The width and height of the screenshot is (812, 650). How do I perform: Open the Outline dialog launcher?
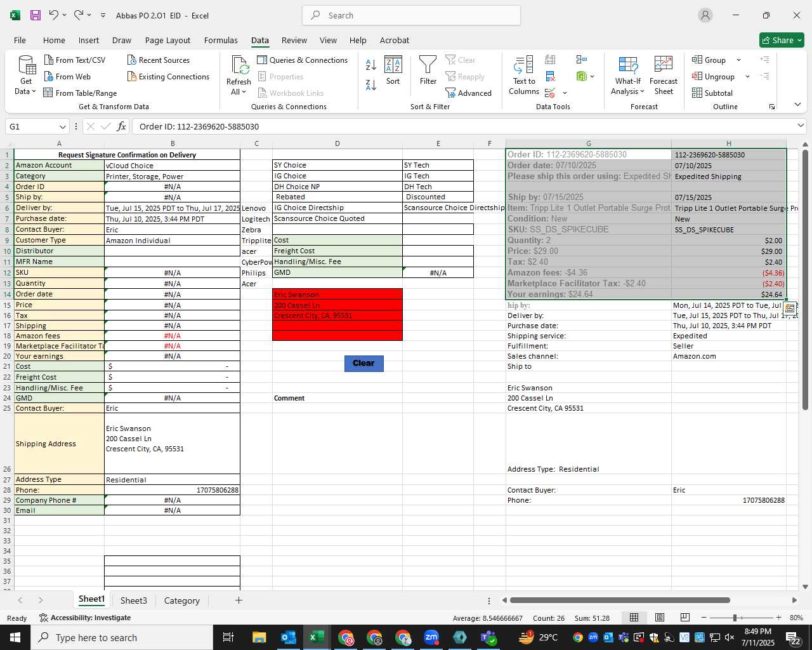coord(772,107)
